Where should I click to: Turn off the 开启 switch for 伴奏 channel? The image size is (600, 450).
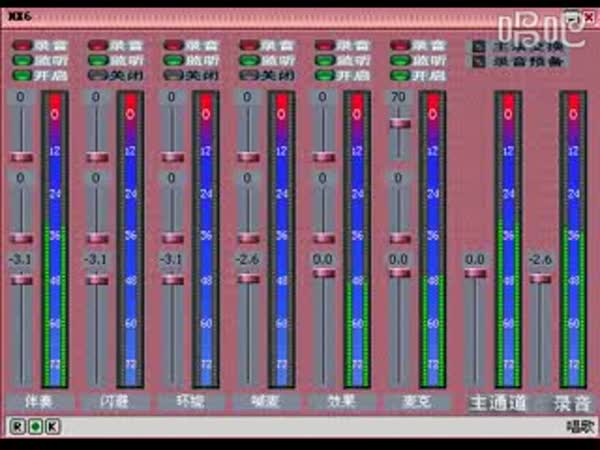point(22,74)
